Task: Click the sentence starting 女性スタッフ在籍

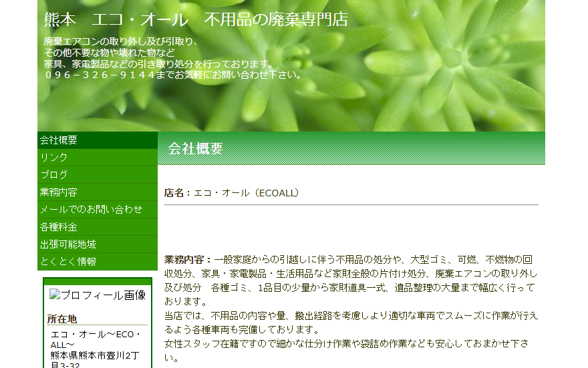Action: click(347, 351)
